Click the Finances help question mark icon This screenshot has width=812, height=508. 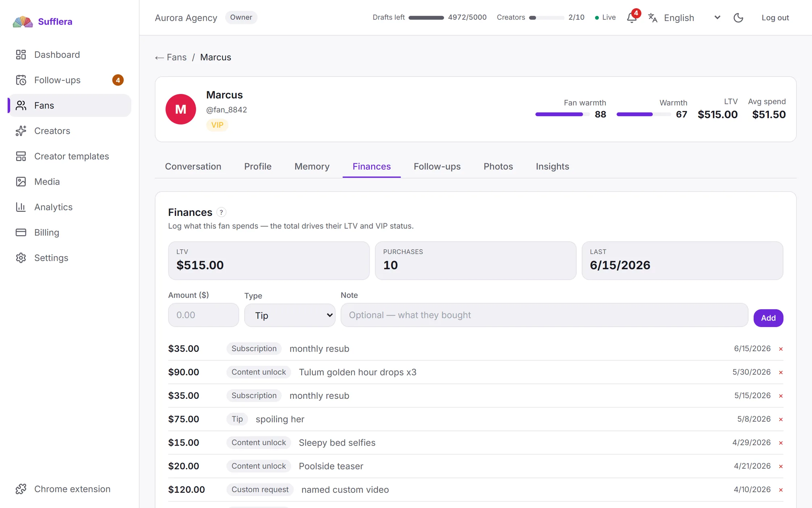(221, 212)
